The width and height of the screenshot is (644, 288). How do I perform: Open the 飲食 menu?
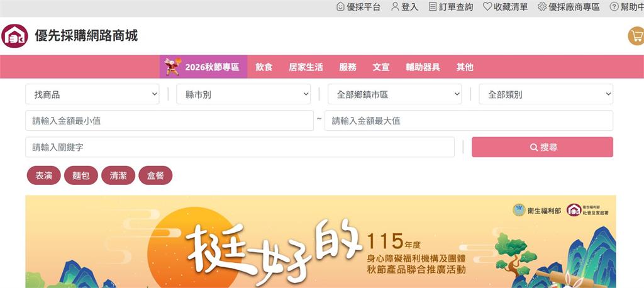coord(264,67)
